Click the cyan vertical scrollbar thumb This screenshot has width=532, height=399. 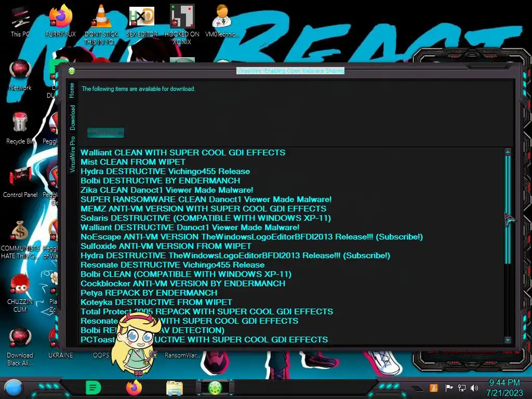click(x=508, y=209)
